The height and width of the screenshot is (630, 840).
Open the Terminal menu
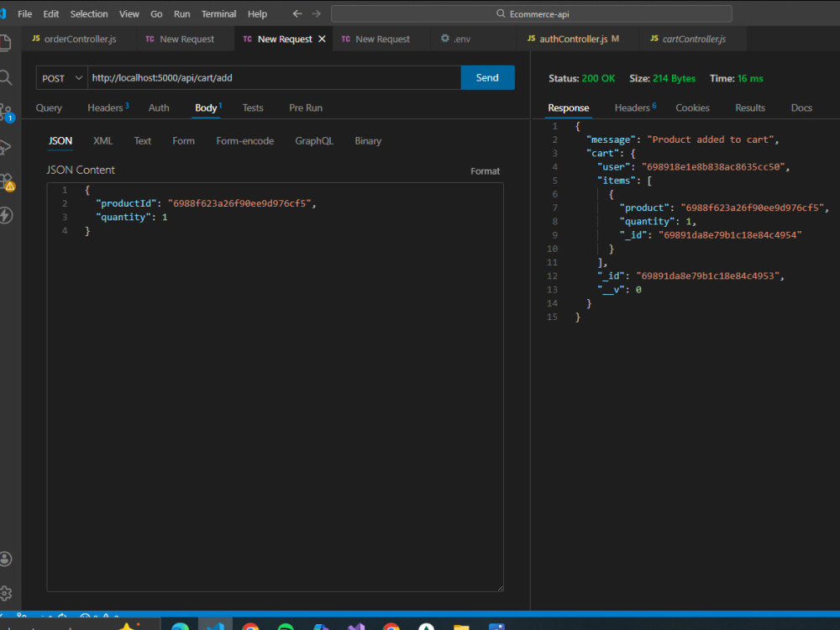218,14
